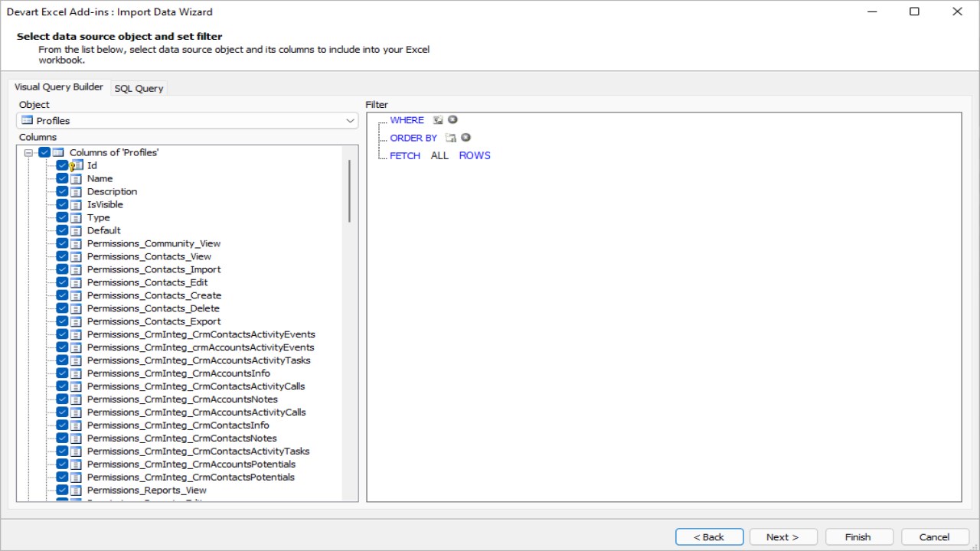Click the primary key icon beside Id
The image size is (980, 551).
(77, 165)
